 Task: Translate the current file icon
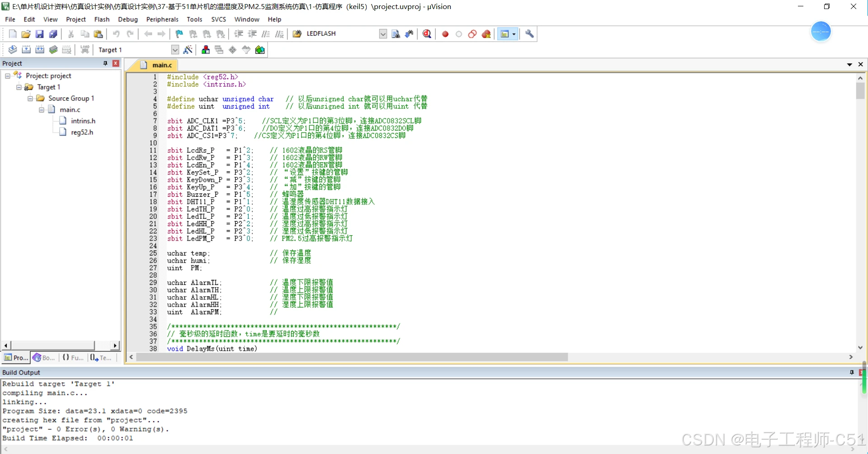13,50
